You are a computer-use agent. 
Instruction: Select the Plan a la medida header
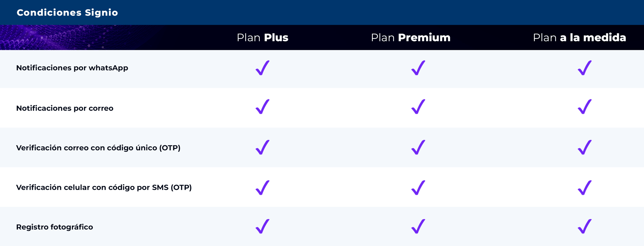point(579,38)
